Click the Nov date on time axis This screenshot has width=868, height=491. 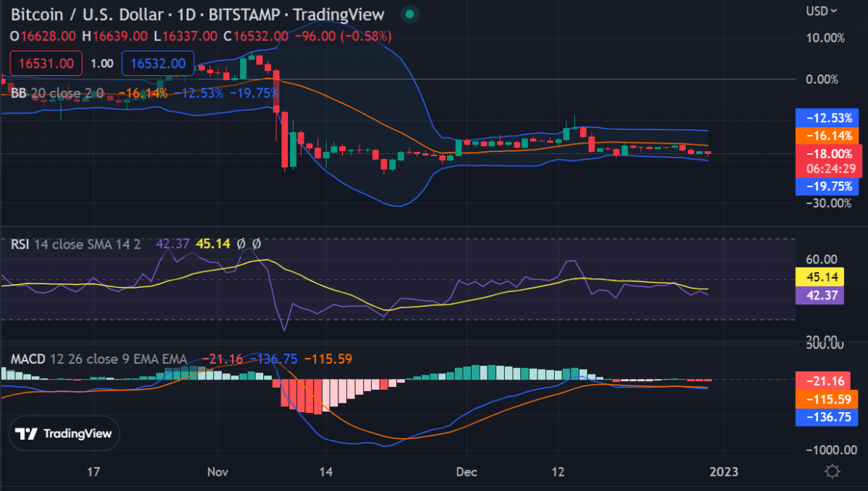[218, 471]
